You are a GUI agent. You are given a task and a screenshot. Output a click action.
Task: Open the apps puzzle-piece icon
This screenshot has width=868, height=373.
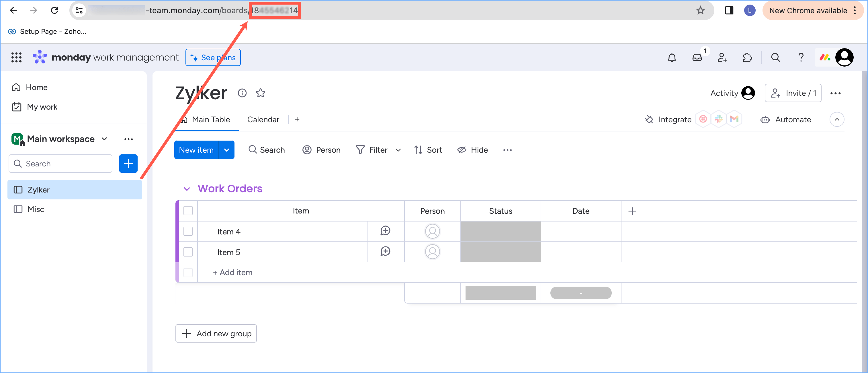coord(747,58)
